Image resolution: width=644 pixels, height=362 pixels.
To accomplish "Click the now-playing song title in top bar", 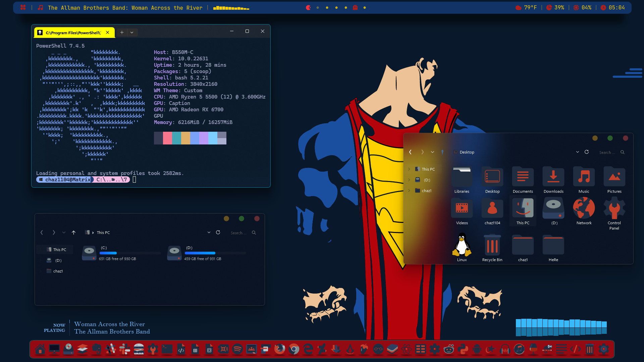I will [x=125, y=7].
